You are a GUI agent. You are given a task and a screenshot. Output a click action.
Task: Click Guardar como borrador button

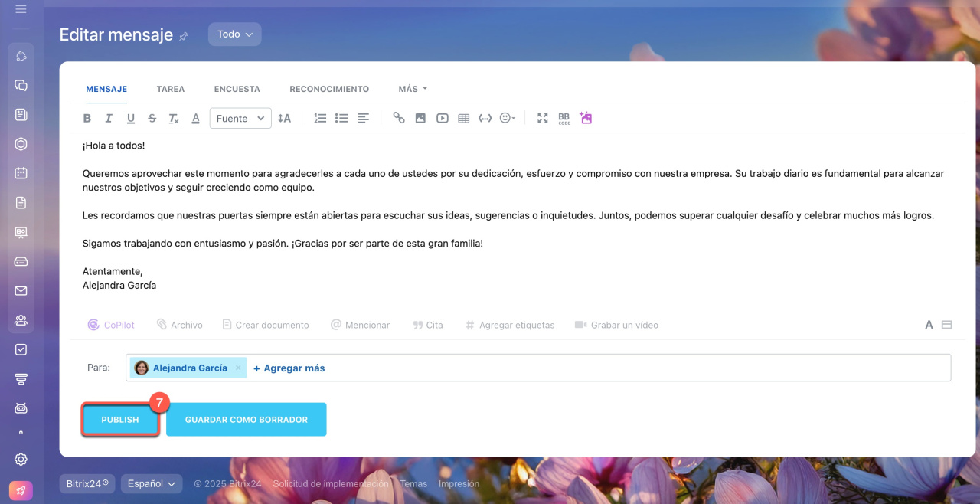[246, 420]
